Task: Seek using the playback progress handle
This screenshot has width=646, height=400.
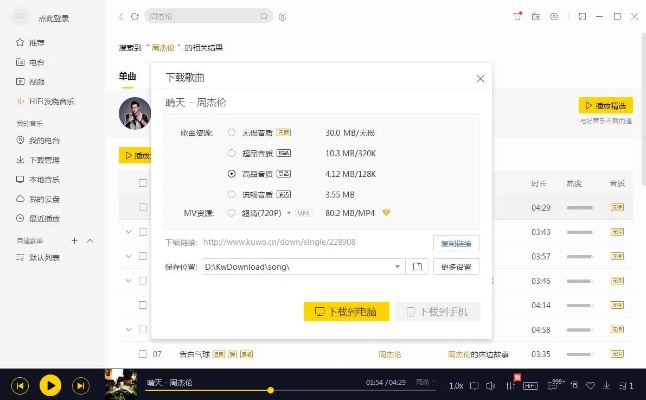Action: tap(271, 390)
